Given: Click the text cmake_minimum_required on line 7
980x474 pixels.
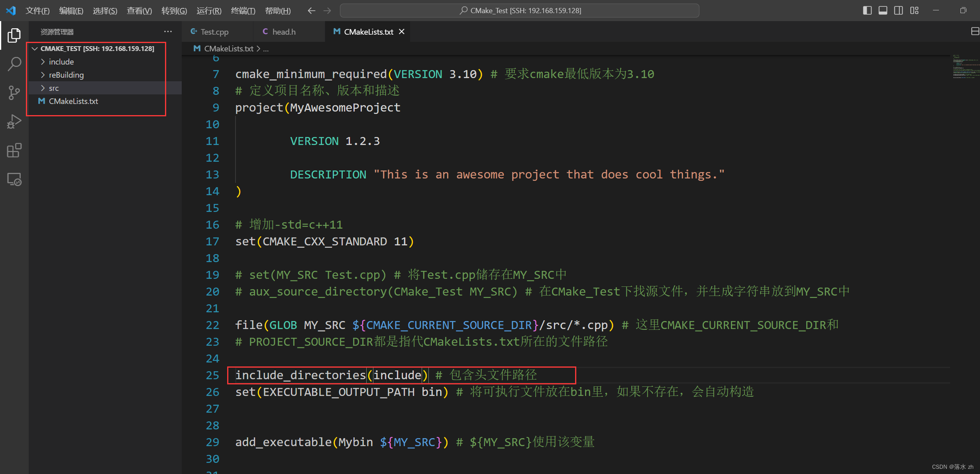Looking at the screenshot, I should (311, 74).
